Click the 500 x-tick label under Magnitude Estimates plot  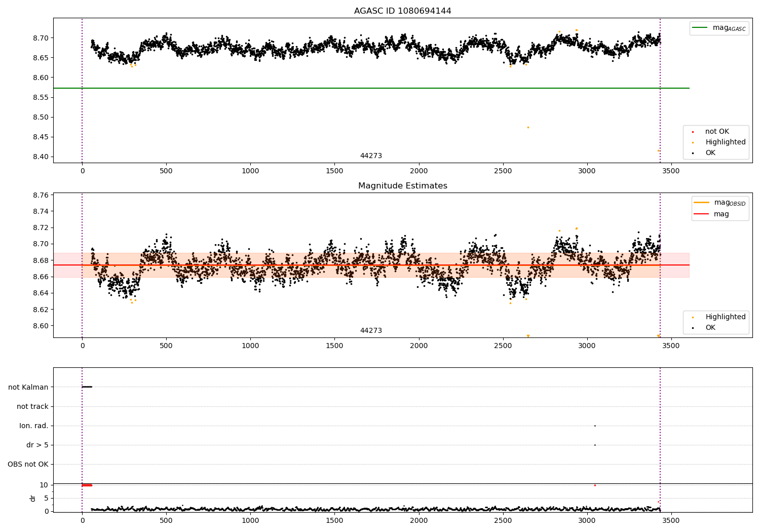click(166, 346)
